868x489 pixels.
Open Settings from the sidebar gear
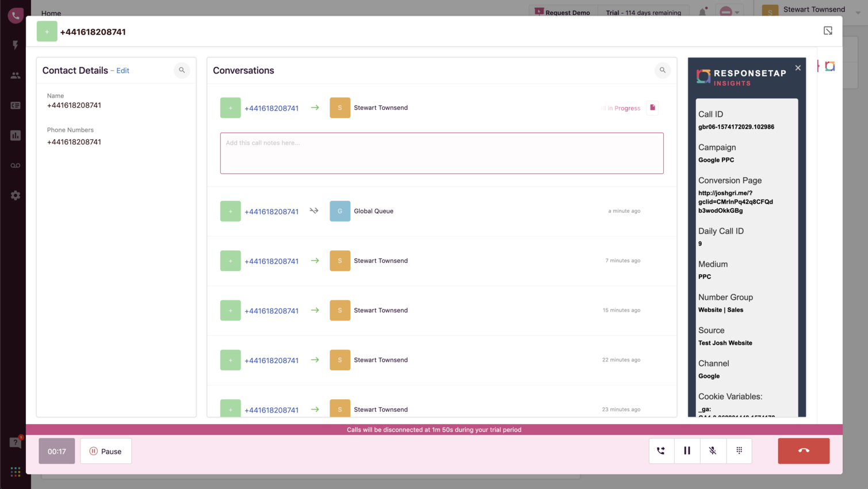pyautogui.click(x=15, y=195)
